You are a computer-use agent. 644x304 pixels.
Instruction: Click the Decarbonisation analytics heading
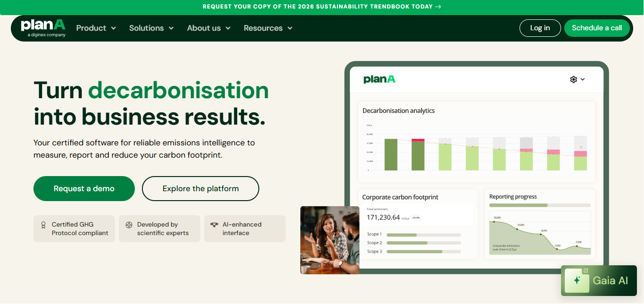click(x=398, y=110)
